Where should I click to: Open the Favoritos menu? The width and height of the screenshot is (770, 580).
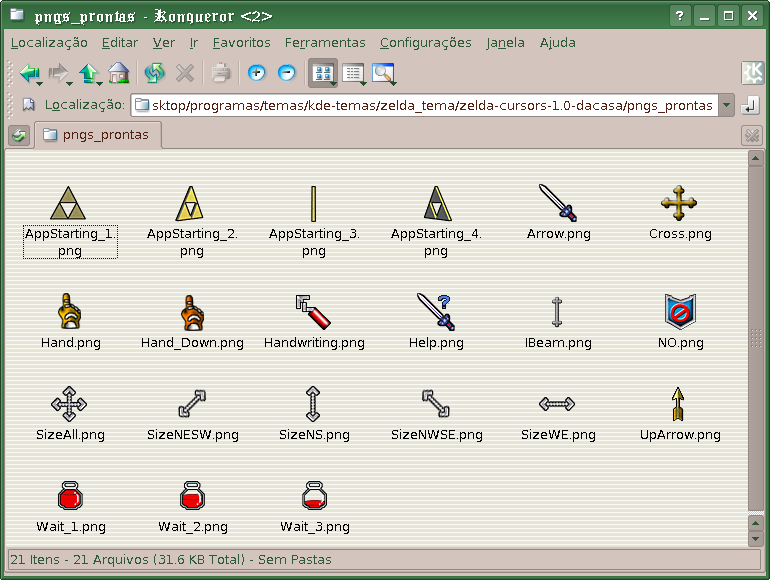pyautogui.click(x=242, y=43)
